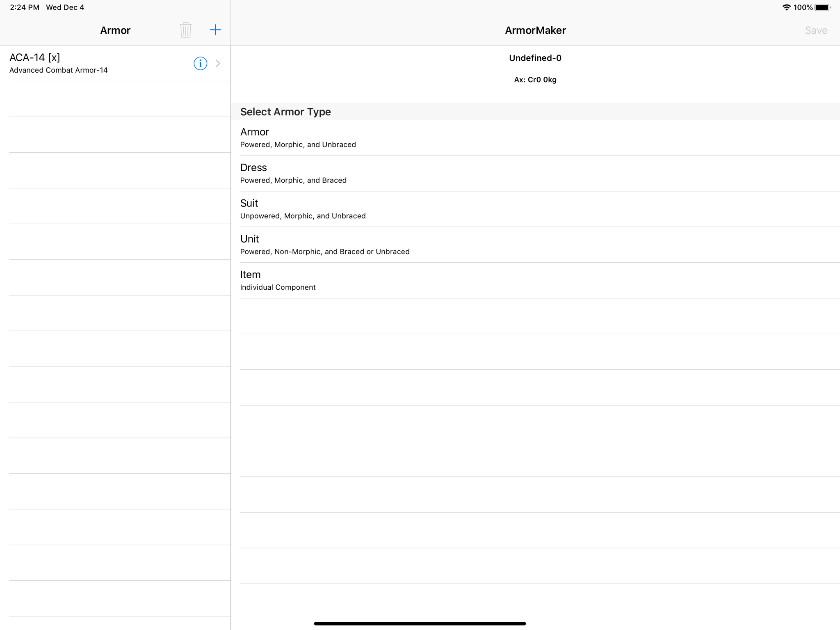Select ACA-14 [x] armor entry
The width and height of the screenshot is (840, 630).
[x=115, y=63]
